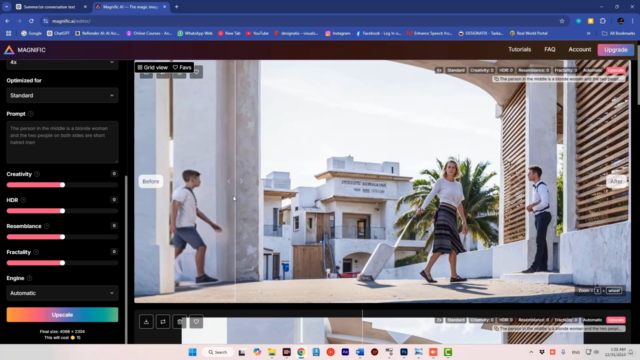Open the YouTube bookmark
Image resolution: width=640 pixels, height=360 pixels.
coord(257,33)
